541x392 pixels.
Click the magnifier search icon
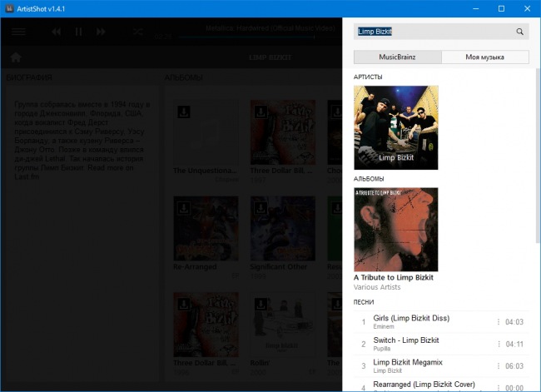point(519,32)
